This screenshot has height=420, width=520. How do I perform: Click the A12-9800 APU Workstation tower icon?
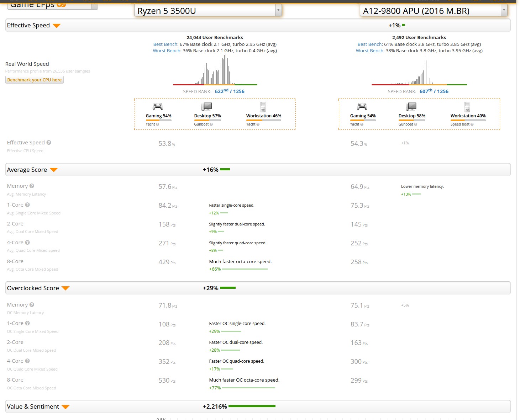(467, 107)
